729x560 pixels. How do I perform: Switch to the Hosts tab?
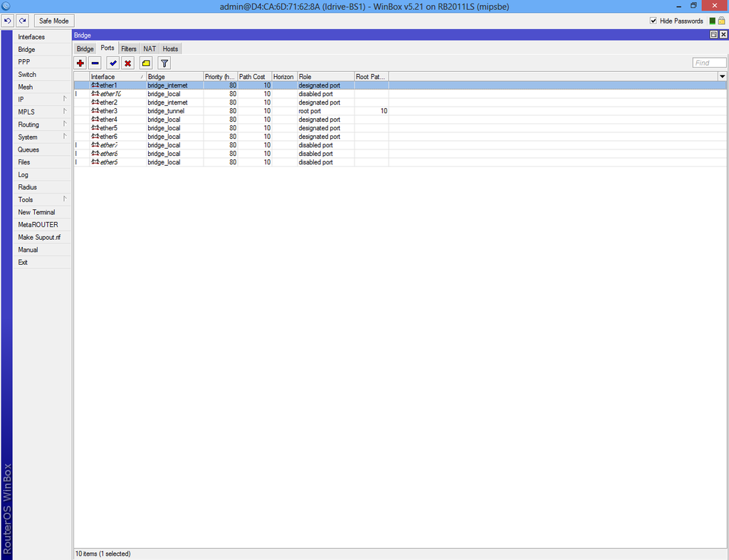(170, 49)
